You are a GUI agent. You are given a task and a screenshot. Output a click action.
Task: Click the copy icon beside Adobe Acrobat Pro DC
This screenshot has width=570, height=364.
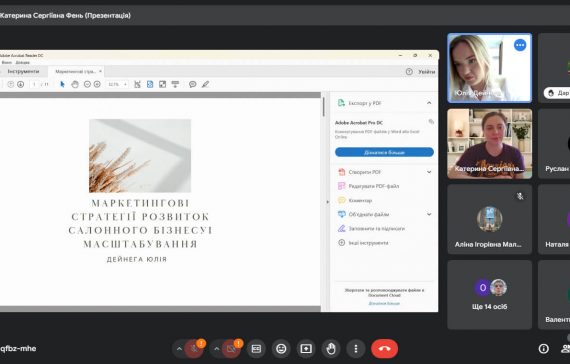tap(431, 122)
